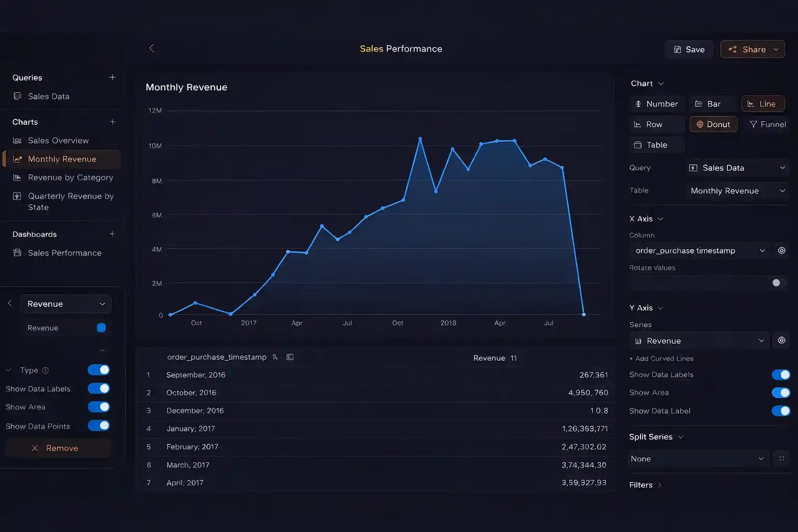Select the Table chart type
Viewport: 798px width, 532px height.
[x=657, y=145]
